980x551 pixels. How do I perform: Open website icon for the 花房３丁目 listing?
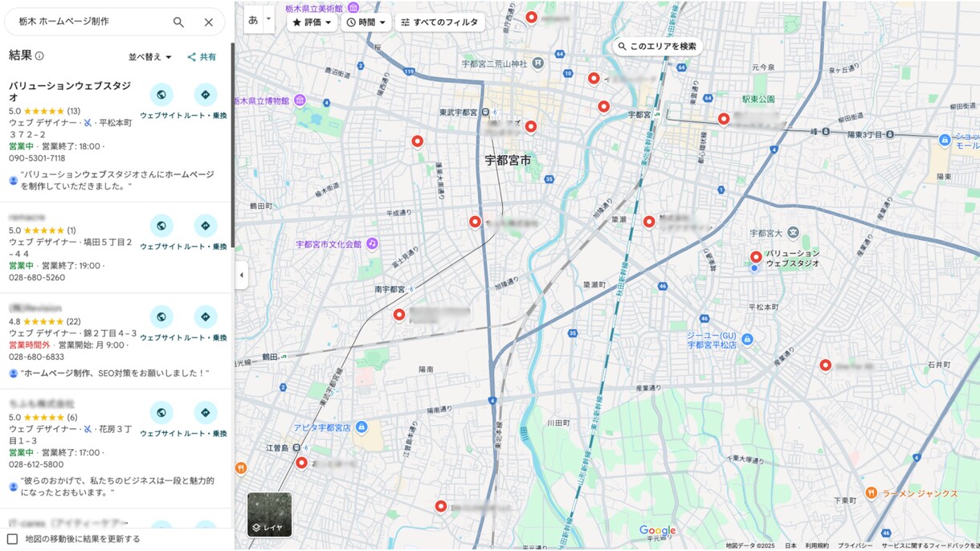161,413
